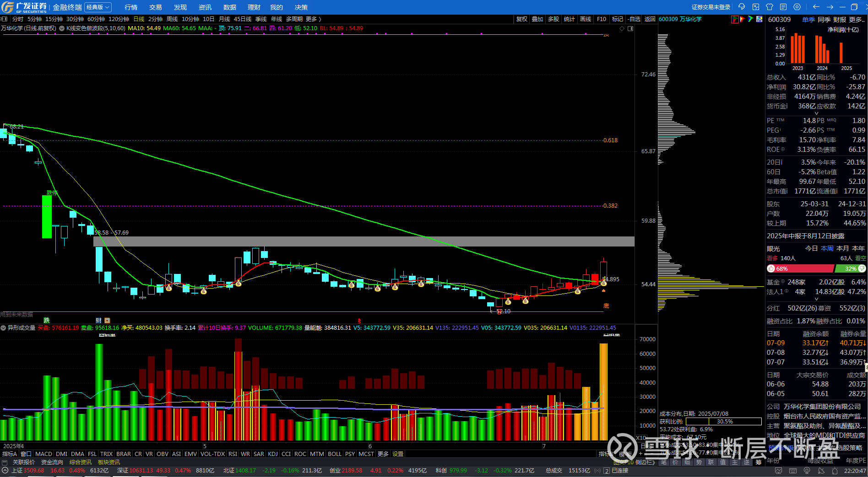Viewport: 868px width, 477px height.
Task: Open the status bar alarm bell icon
Action: 835,471
